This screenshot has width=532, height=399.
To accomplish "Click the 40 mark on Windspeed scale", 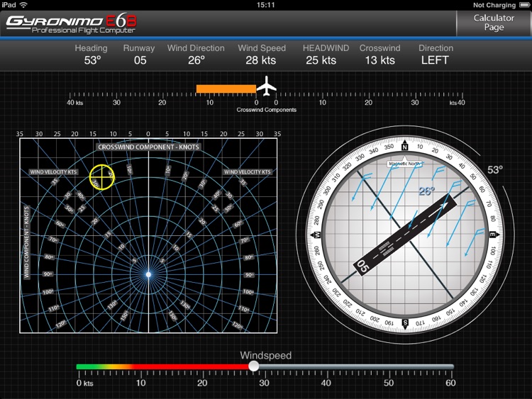I will [326, 383].
